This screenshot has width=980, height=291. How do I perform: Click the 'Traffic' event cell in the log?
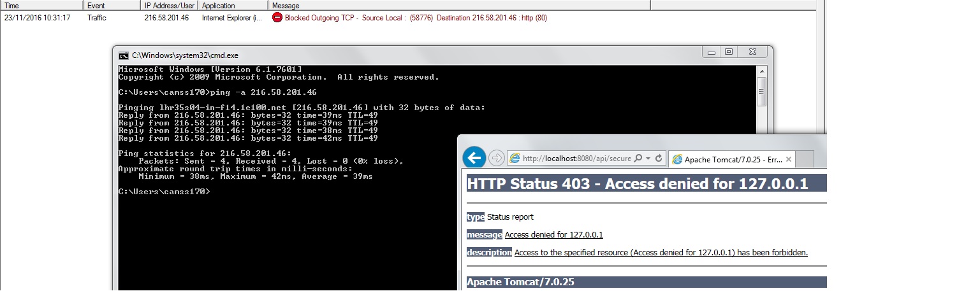pyautogui.click(x=97, y=18)
